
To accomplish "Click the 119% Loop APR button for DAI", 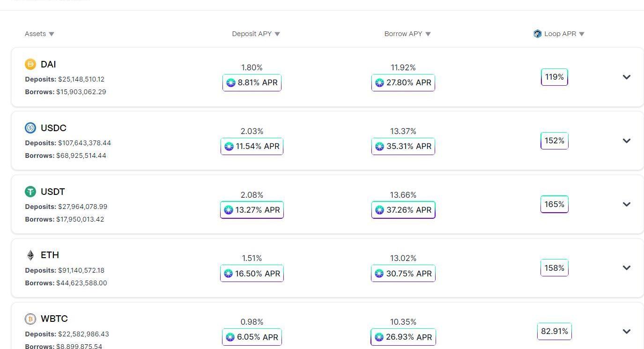I will click(x=554, y=77).
